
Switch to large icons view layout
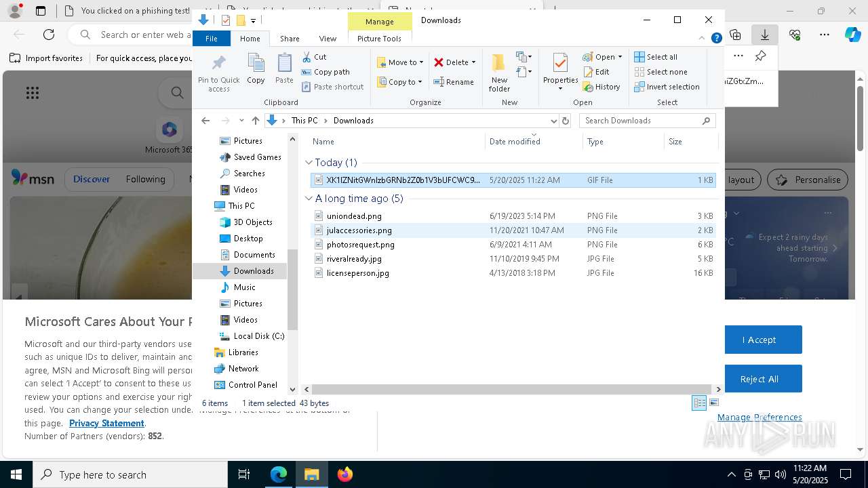click(713, 403)
